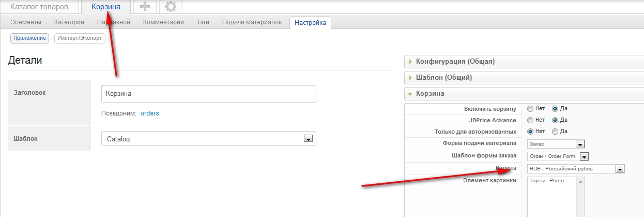This screenshot has width=644, height=217.
Task: Open the Шаблон Catalog dropdown
Action: [209, 139]
